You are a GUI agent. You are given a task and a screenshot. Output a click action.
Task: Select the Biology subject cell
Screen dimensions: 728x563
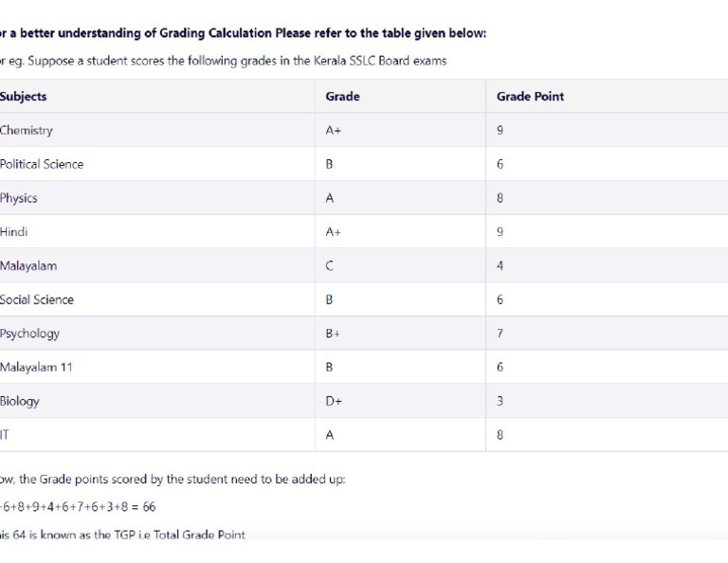click(20, 401)
